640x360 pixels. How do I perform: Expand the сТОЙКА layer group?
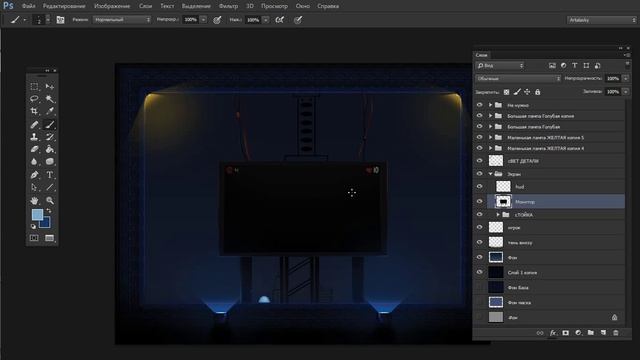[498, 215]
